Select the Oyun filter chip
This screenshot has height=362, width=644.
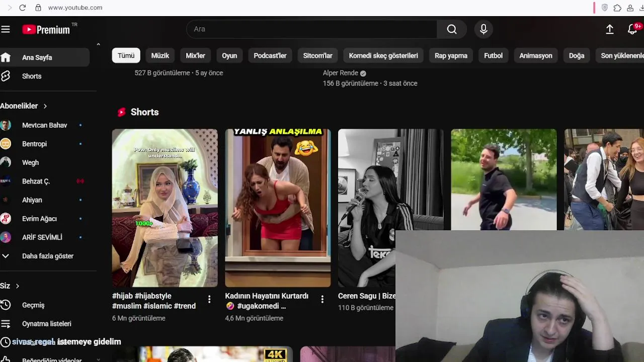229,56
